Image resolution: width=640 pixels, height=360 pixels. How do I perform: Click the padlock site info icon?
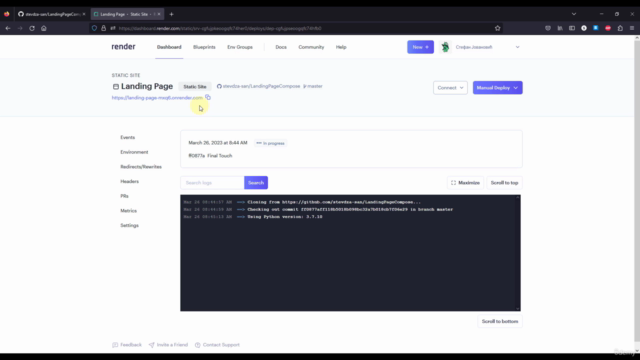(x=103, y=28)
